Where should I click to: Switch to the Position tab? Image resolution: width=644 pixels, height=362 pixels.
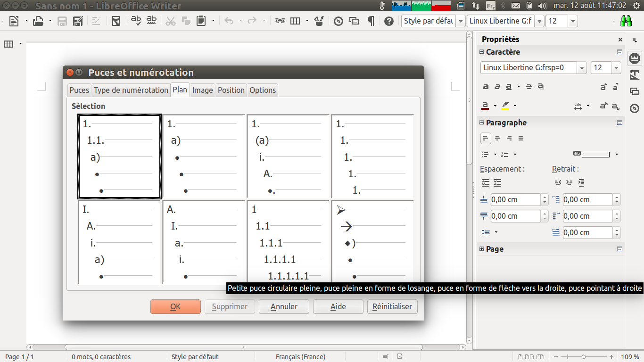click(231, 90)
